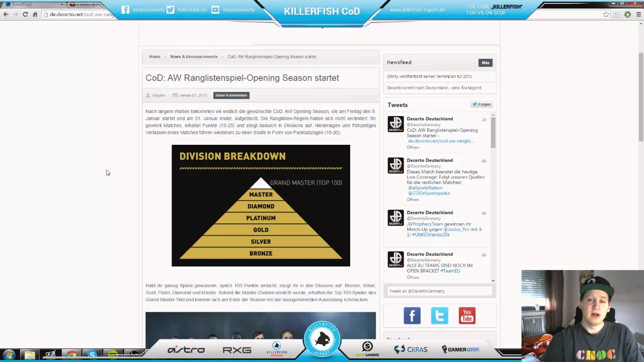Open File Explorer from taskbar
The height and width of the screenshot is (362, 644).
coord(30,355)
